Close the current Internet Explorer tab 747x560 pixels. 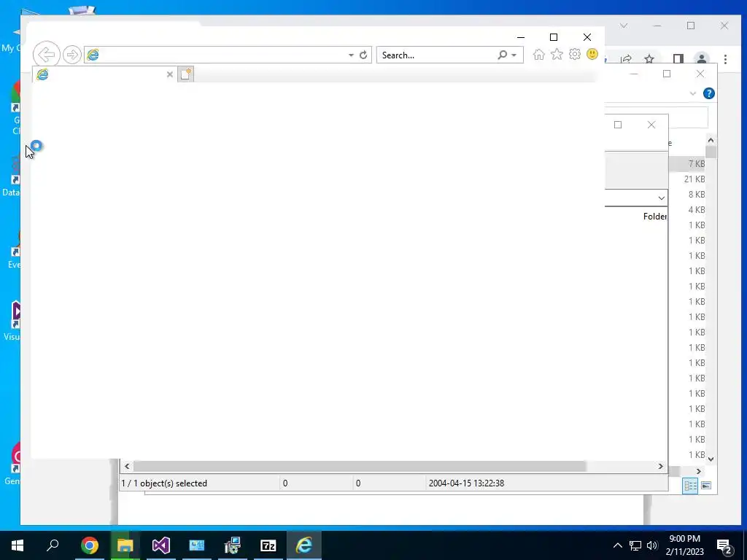point(169,74)
